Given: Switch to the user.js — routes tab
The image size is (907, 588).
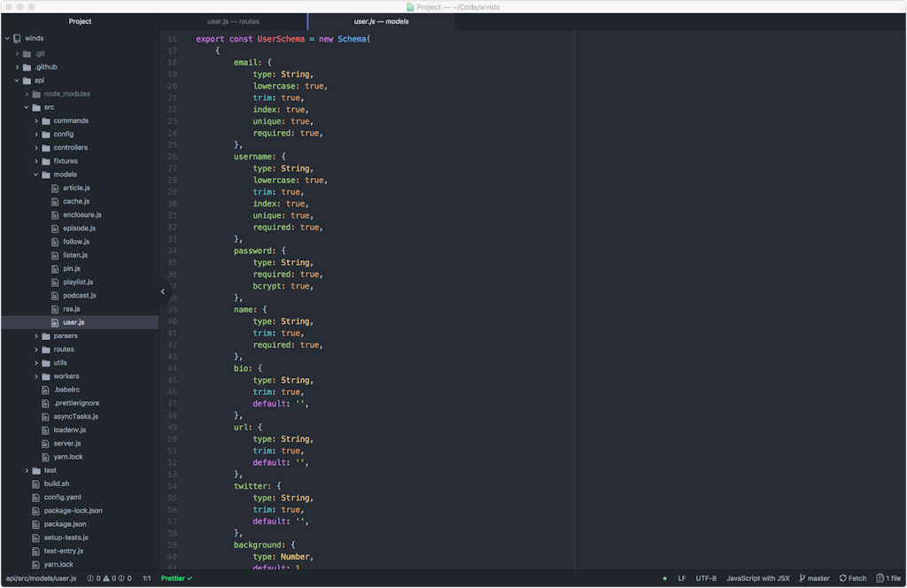Looking at the screenshot, I should (x=233, y=21).
